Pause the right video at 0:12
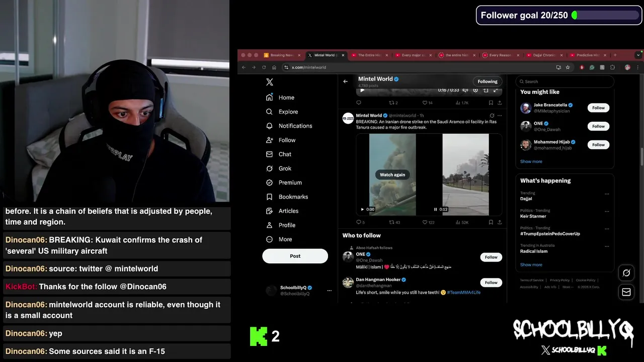The width and height of the screenshot is (644, 362). point(435,209)
